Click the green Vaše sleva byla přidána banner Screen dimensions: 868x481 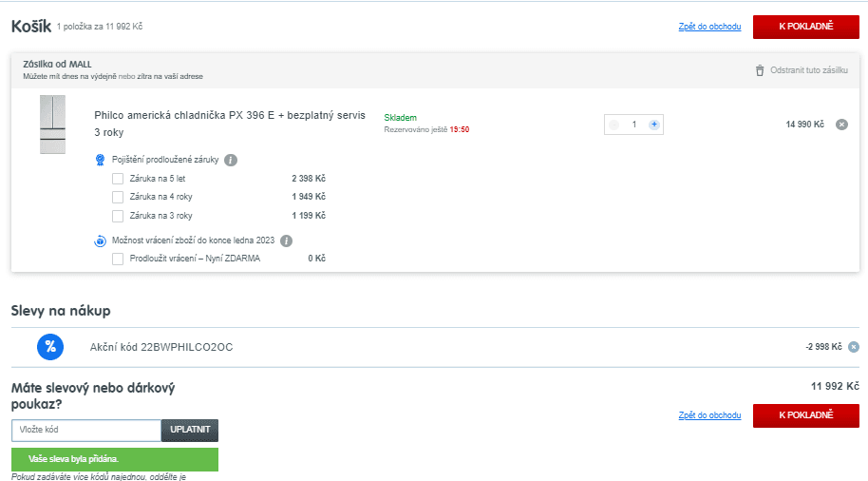(115, 459)
